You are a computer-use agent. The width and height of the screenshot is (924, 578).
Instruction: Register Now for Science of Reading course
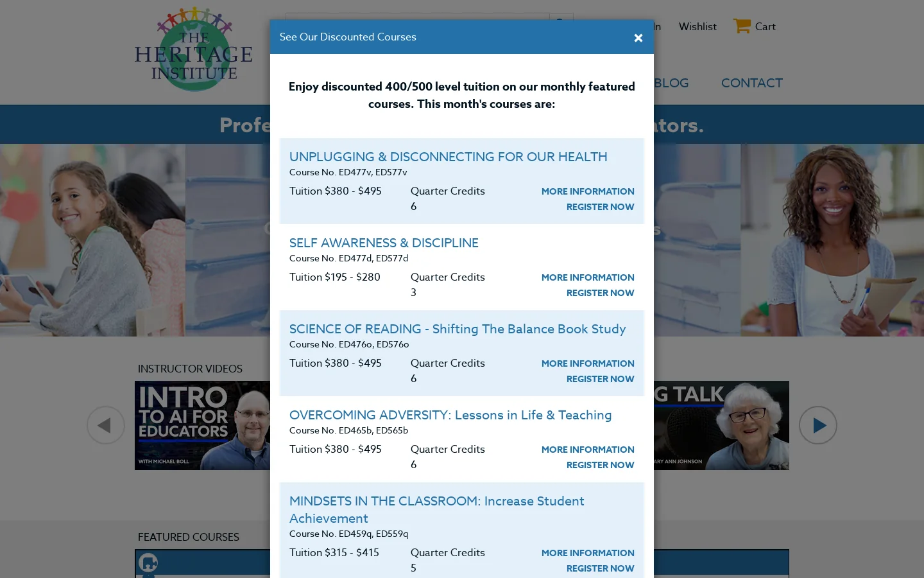(x=600, y=379)
